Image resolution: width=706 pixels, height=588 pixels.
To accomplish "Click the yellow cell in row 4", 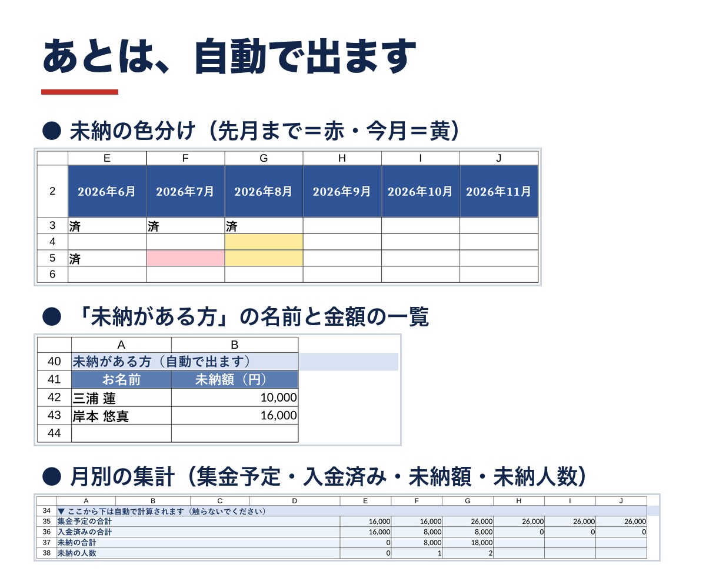I will click(x=264, y=242).
